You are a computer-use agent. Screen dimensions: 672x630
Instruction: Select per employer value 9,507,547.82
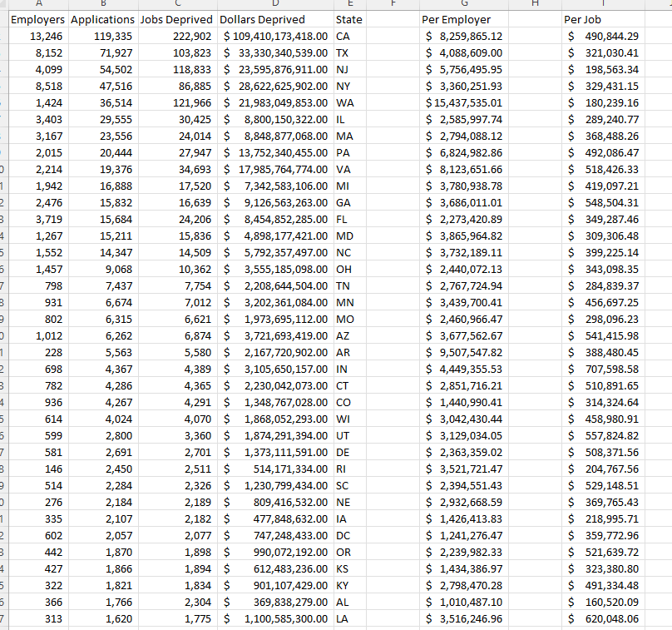[x=464, y=353]
